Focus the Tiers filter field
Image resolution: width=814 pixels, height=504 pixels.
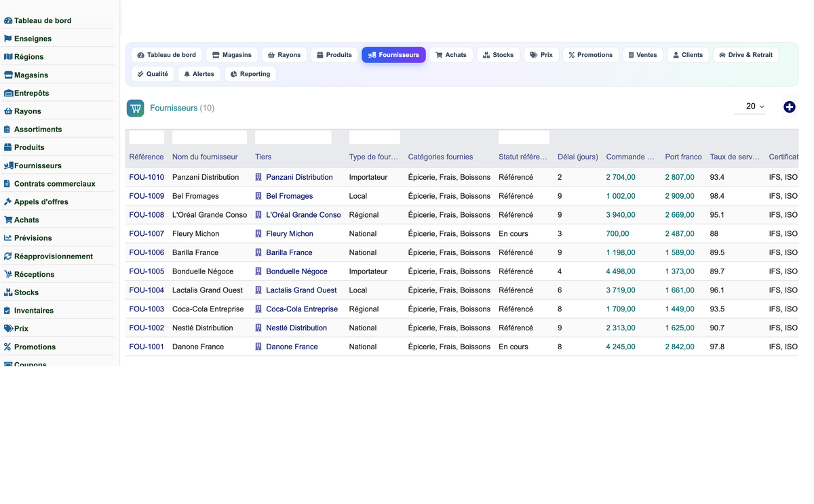pyautogui.click(x=293, y=138)
